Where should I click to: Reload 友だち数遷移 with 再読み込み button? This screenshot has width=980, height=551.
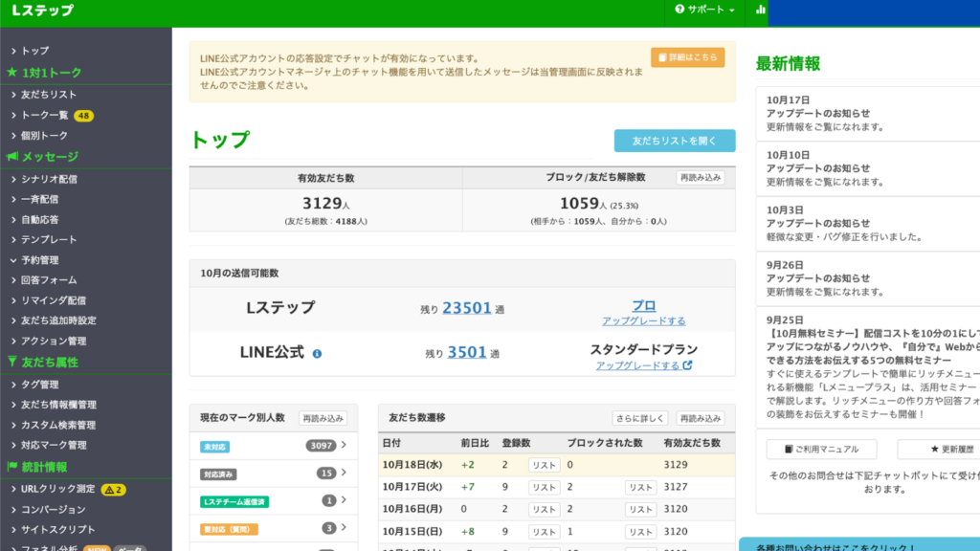[x=700, y=419]
